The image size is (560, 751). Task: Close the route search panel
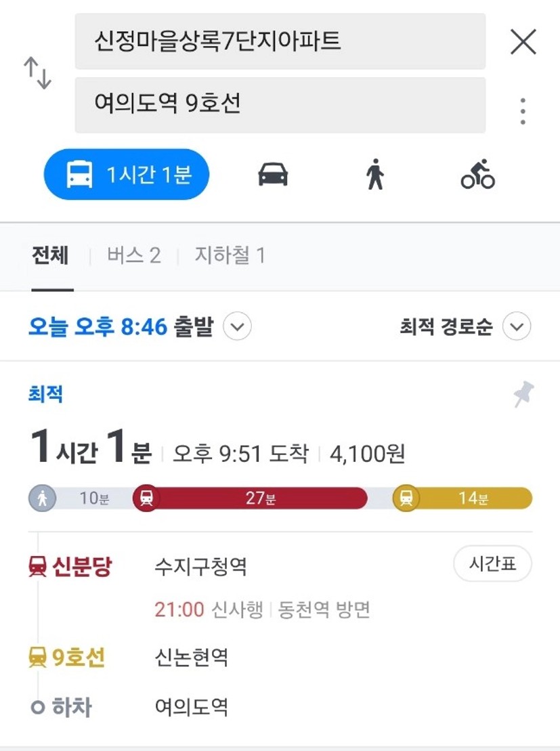[523, 42]
